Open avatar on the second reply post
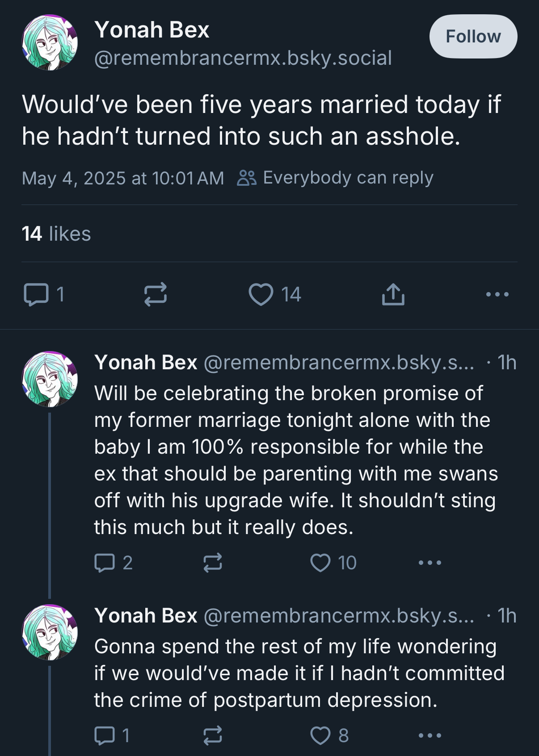Viewport: 539px width, 756px height. click(x=50, y=632)
